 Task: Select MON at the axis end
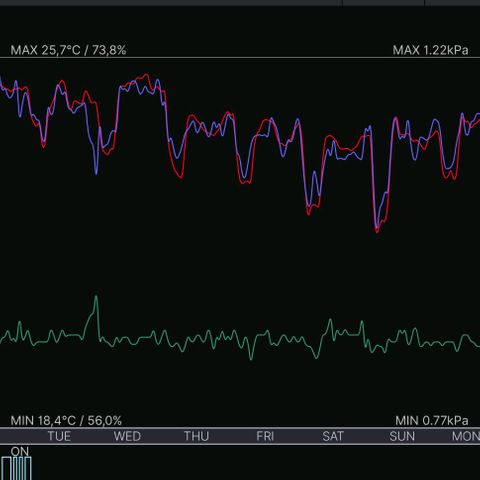(x=466, y=436)
